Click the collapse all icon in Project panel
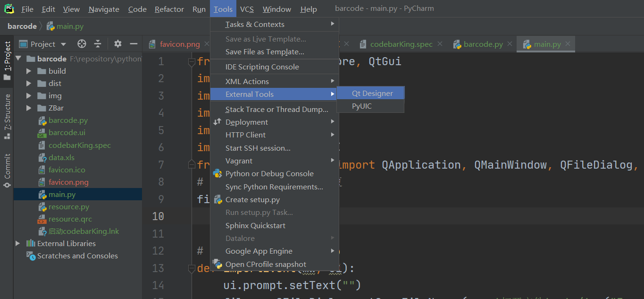Image resolution: width=644 pixels, height=299 pixels. pyautogui.click(x=98, y=44)
